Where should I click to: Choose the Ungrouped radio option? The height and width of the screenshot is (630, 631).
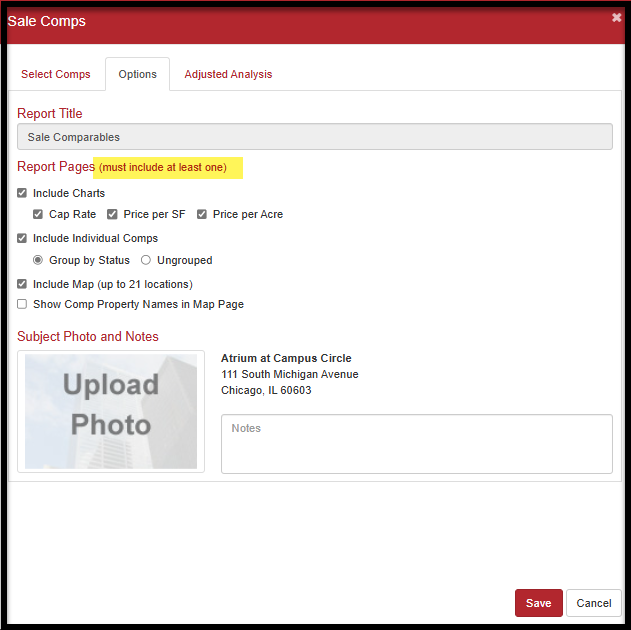pyautogui.click(x=146, y=260)
